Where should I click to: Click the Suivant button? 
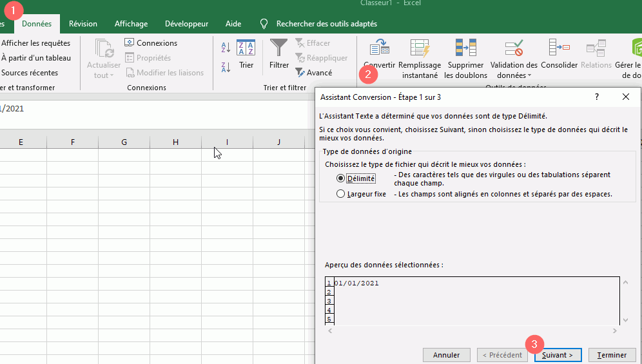[558, 355]
